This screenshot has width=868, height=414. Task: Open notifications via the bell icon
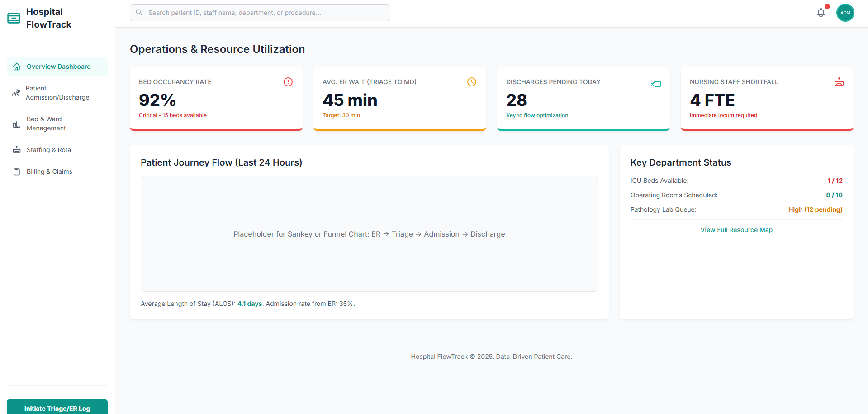821,13
